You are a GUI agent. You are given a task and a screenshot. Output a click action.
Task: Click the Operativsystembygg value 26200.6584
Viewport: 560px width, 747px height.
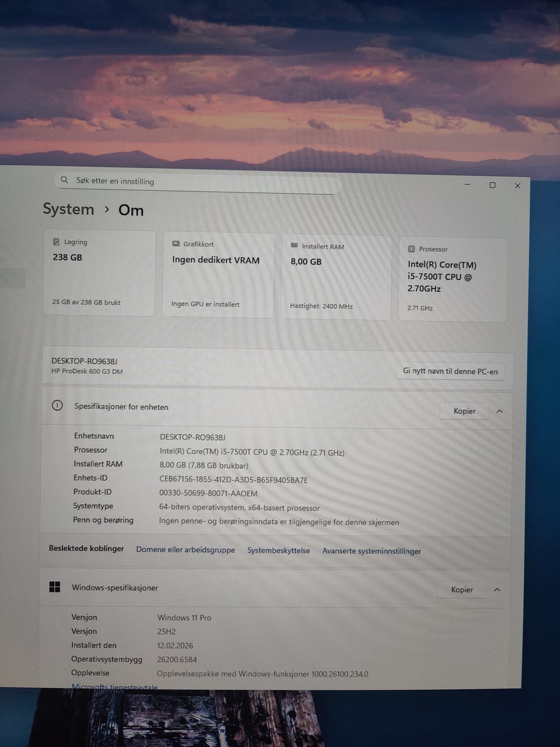pos(177,659)
